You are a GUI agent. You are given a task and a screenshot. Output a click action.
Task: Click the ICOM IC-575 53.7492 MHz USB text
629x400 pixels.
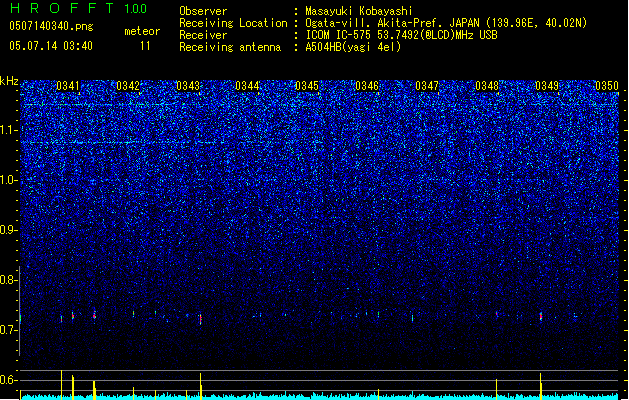[x=402, y=35]
